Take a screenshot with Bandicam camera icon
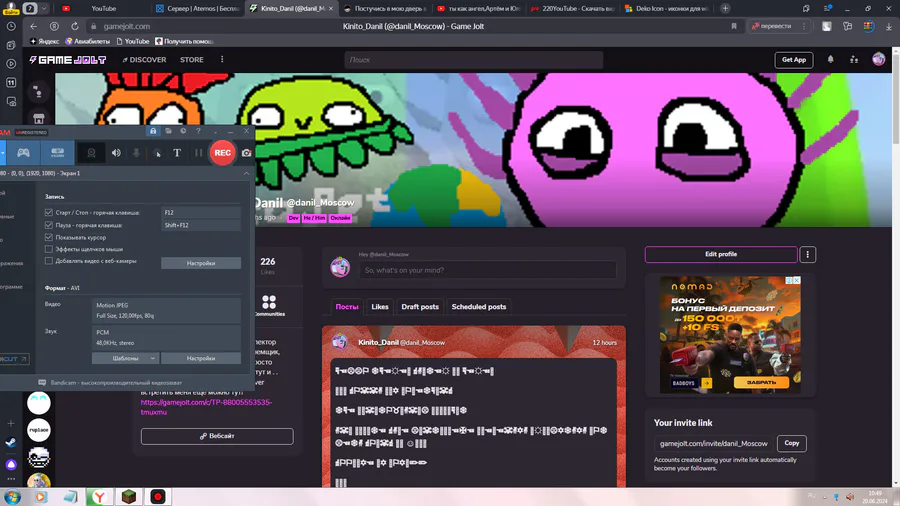This screenshot has height=506, width=900. pos(246,153)
